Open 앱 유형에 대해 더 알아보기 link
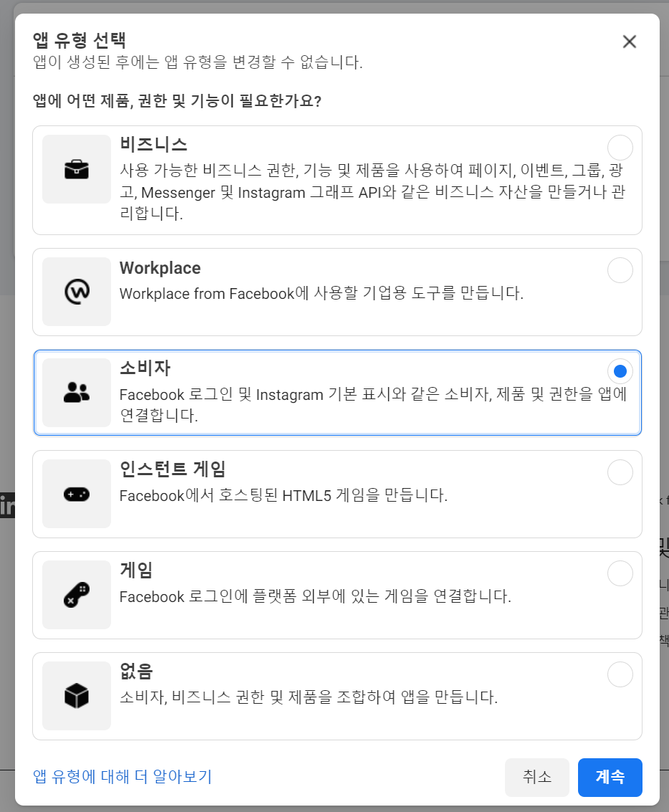Image resolution: width=669 pixels, height=812 pixels. click(122, 777)
